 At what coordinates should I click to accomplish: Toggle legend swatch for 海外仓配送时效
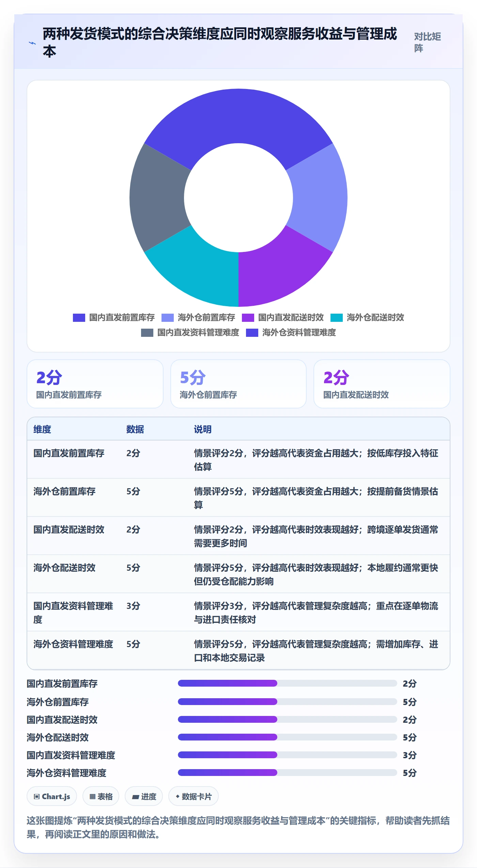337,317
